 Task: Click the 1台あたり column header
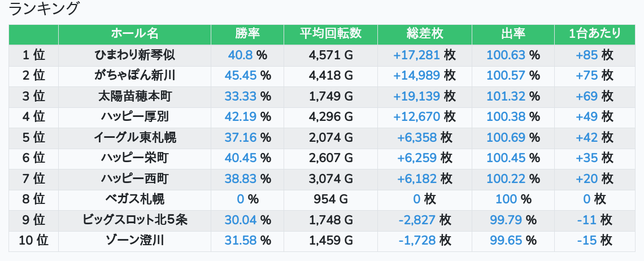pos(595,34)
